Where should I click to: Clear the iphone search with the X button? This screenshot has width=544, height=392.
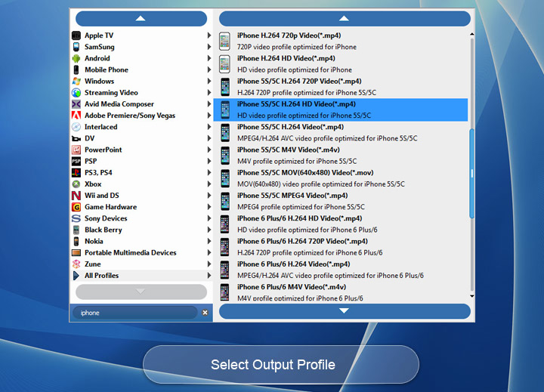[x=205, y=313]
